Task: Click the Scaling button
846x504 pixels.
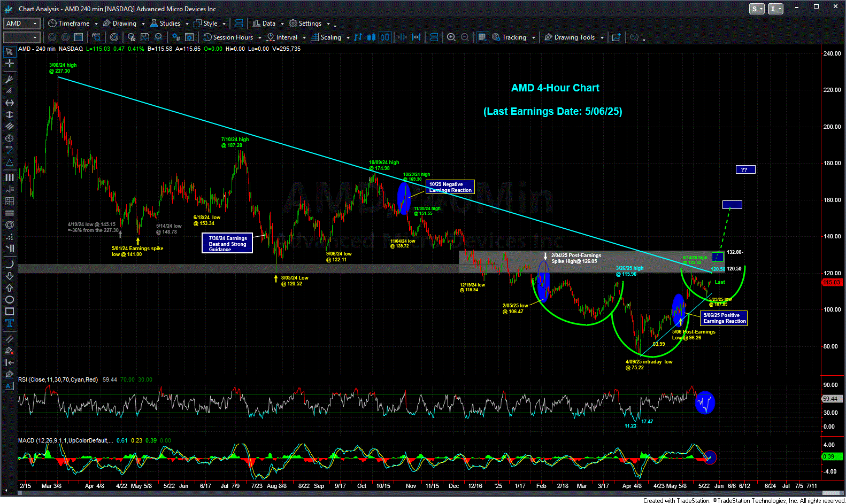Action: coord(326,37)
